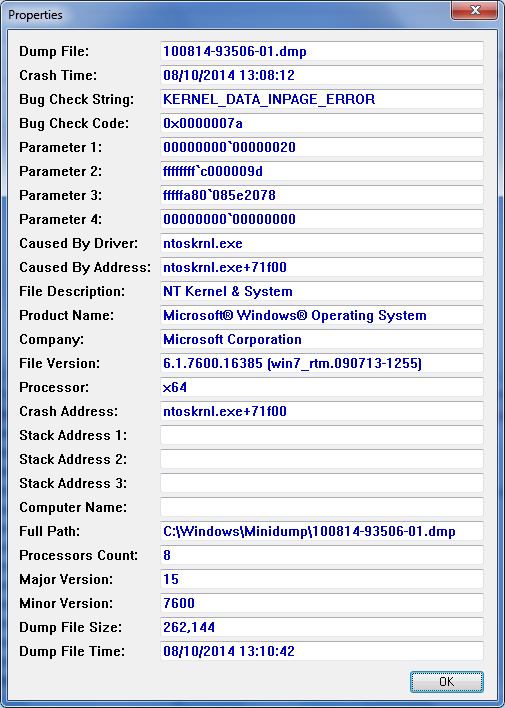Click the empty Stack Address 1 field
This screenshot has height=708, width=505.
tap(322, 435)
